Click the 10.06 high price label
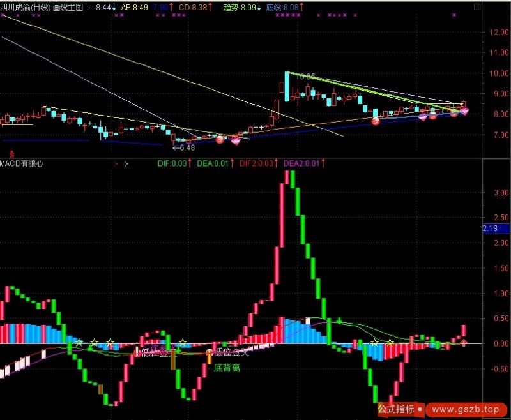The height and width of the screenshot is (420, 511). pyautogui.click(x=306, y=77)
